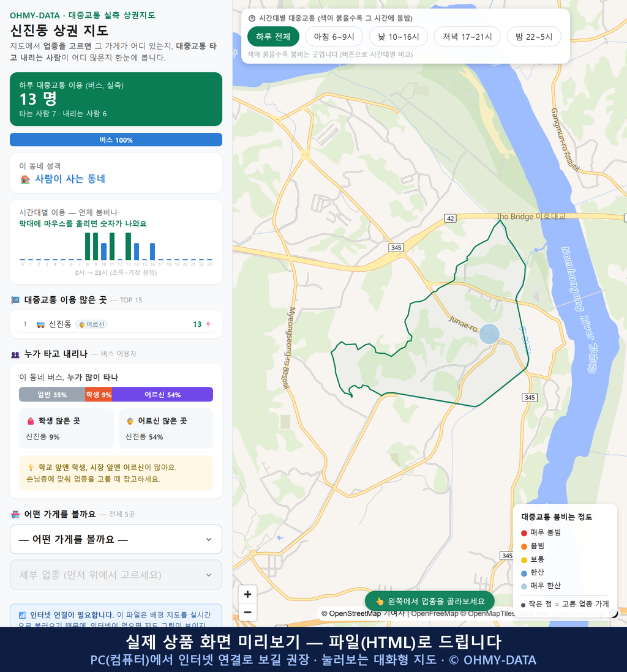Click the 8시 bar in the hourly chart
Screen dimensions: 627x672
pos(88,246)
